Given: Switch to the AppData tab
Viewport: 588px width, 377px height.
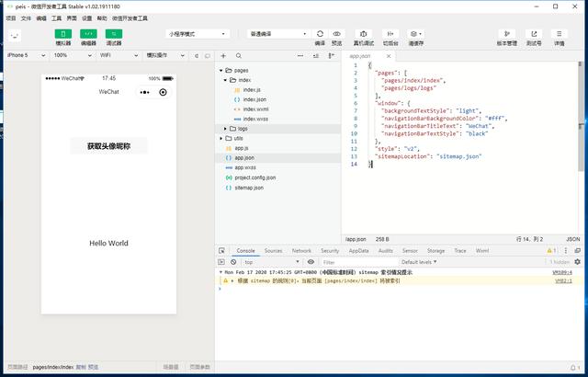Looking at the screenshot, I should [358, 251].
